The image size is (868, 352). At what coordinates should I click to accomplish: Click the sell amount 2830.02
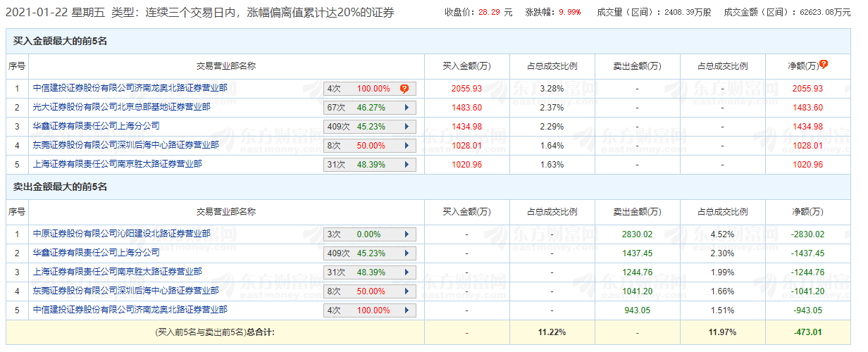[x=637, y=234]
